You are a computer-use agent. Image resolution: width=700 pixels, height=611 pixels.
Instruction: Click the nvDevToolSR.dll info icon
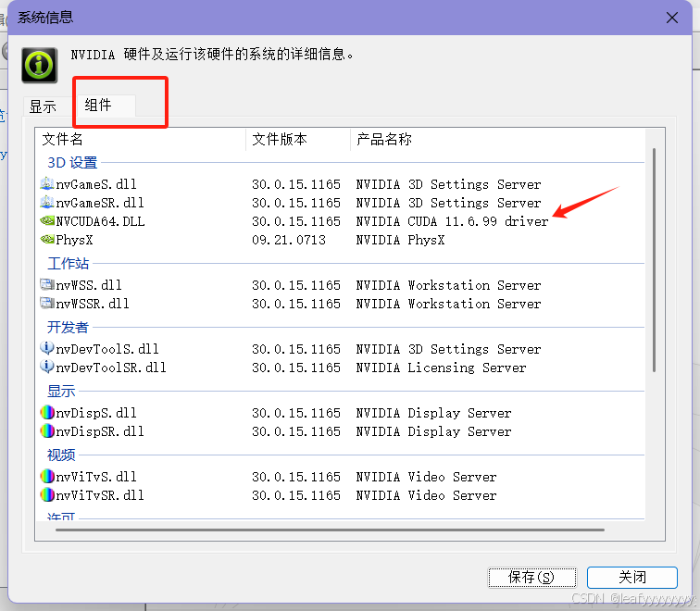(47, 367)
